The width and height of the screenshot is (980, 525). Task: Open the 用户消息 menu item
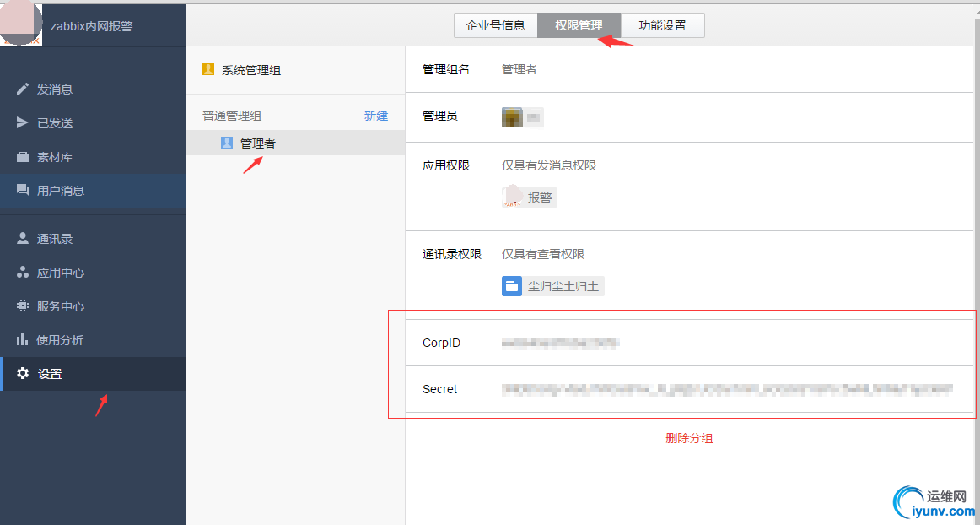93,191
